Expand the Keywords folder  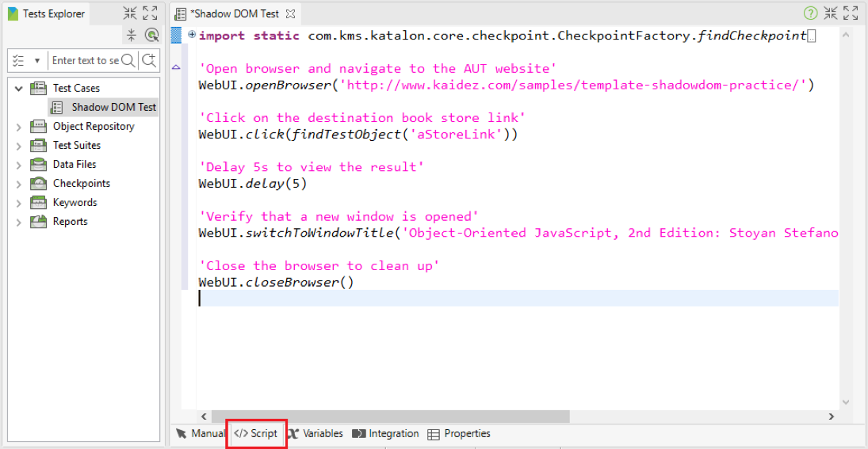19,203
